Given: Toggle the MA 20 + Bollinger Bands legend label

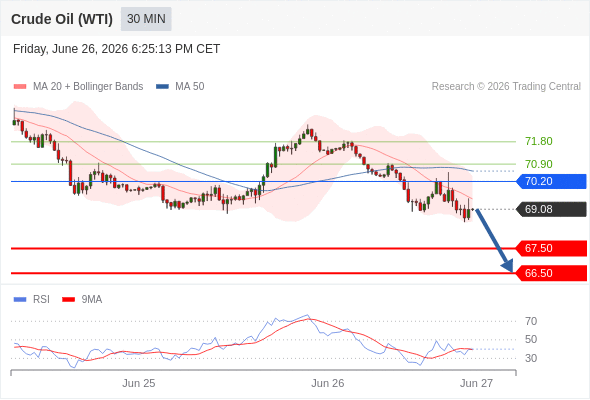Looking at the screenshot, I should [88, 87].
